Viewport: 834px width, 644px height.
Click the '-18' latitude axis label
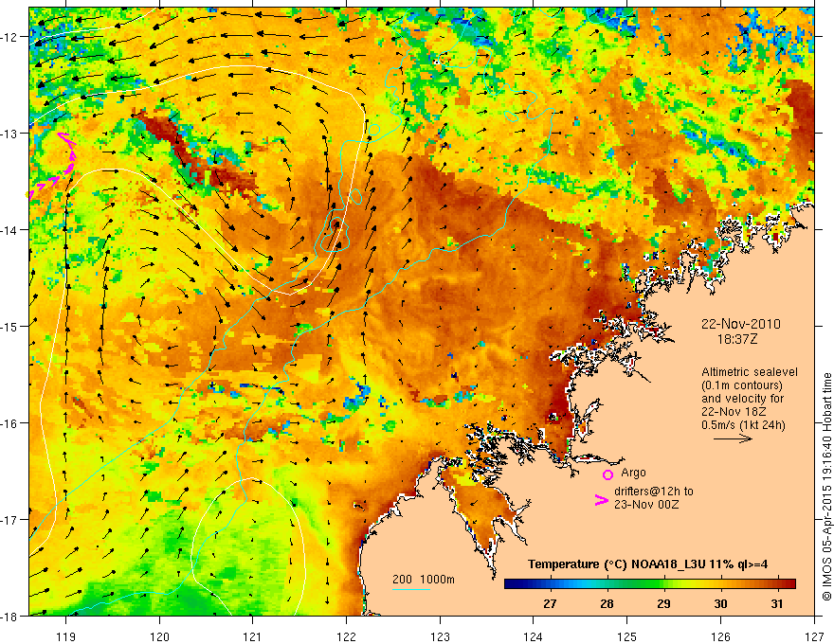click(9, 616)
